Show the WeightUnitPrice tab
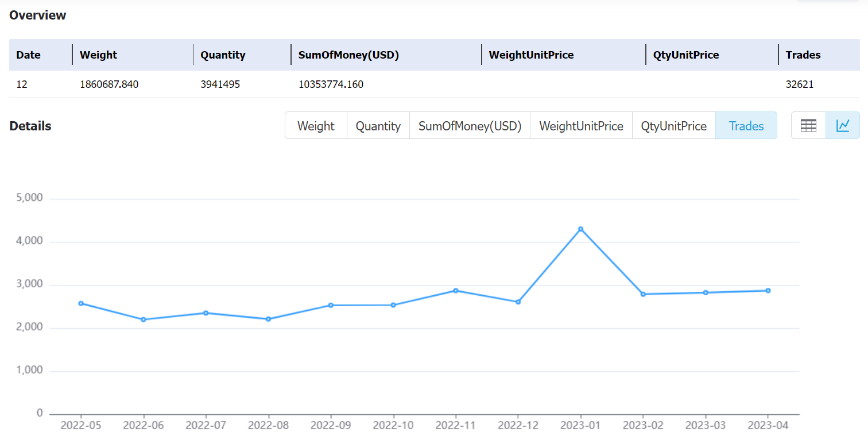Viewport: 868px width, 444px height. (x=581, y=126)
